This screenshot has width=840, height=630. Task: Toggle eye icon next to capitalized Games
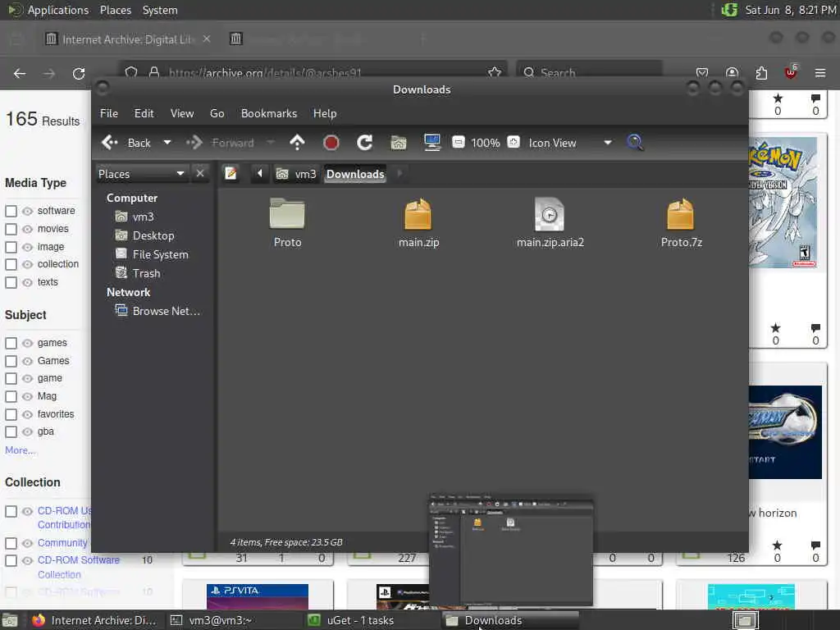27,361
